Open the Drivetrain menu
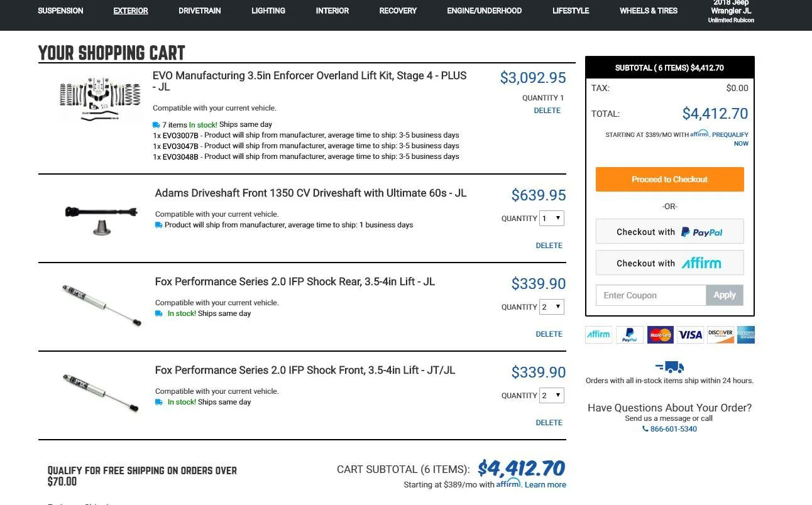 click(200, 11)
